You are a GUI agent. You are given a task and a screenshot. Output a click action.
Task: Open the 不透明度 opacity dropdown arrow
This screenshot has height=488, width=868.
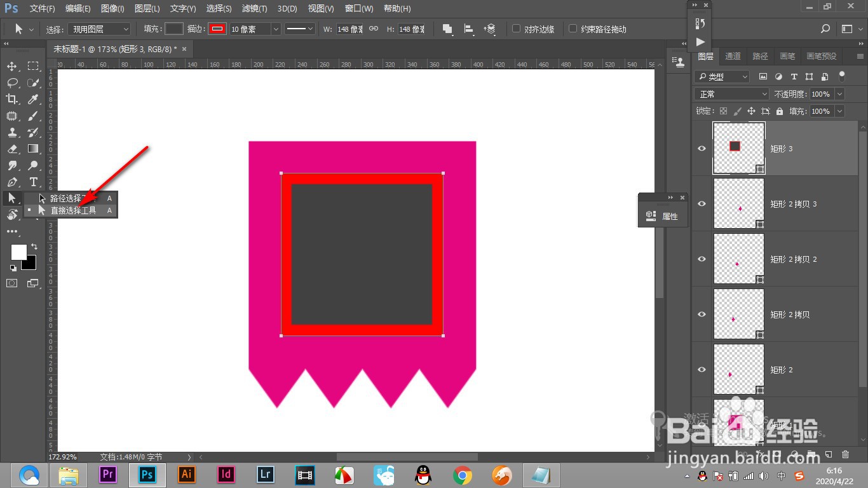click(x=839, y=94)
